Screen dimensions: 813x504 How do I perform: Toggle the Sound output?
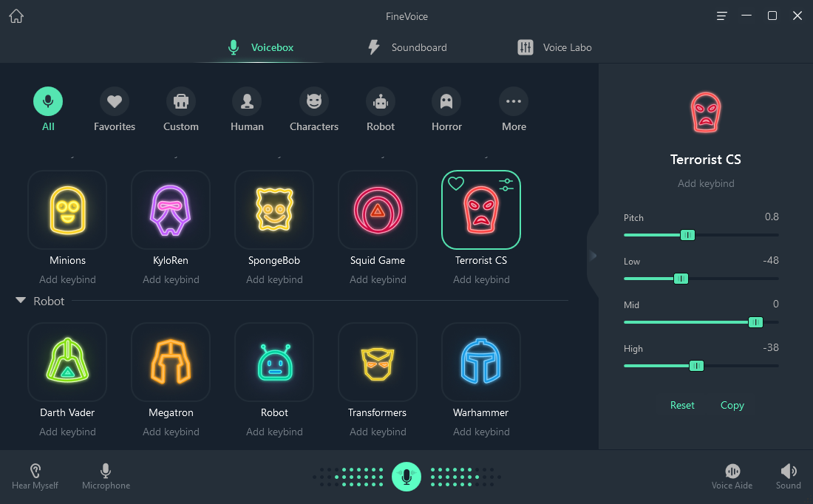(788, 477)
